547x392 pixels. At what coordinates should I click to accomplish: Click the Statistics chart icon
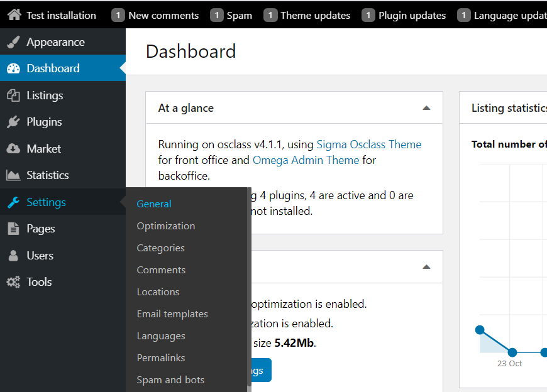pyautogui.click(x=13, y=175)
